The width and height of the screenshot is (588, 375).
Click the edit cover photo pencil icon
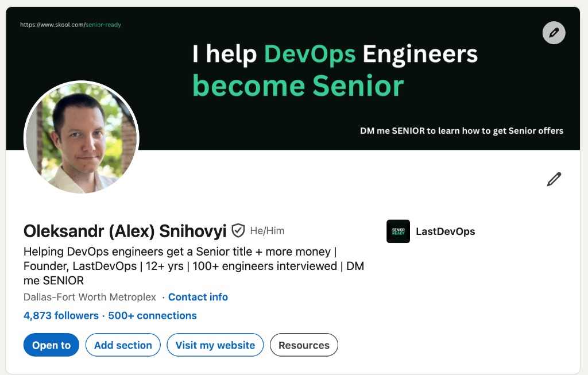pos(554,33)
